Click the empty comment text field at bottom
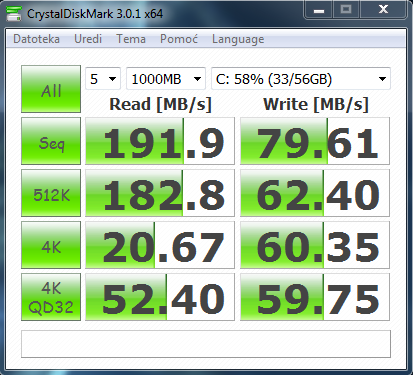This screenshot has width=413, height=375. (206, 344)
